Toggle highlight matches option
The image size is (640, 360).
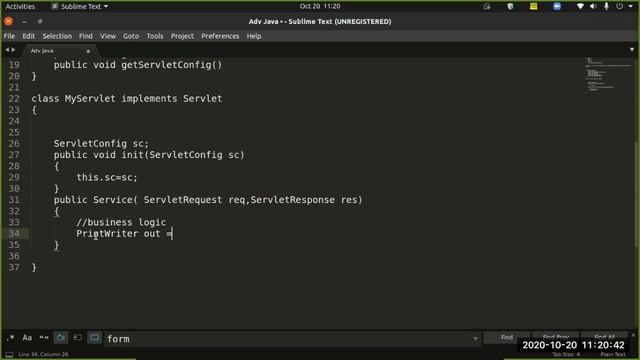94,338
